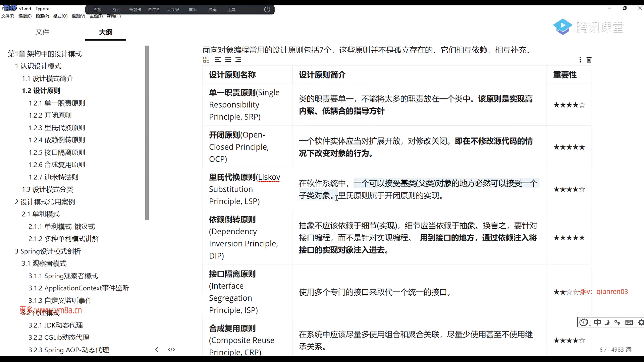Toggle IME punctuation mode icon
This screenshot has height=362, width=644.
click(617, 322)
